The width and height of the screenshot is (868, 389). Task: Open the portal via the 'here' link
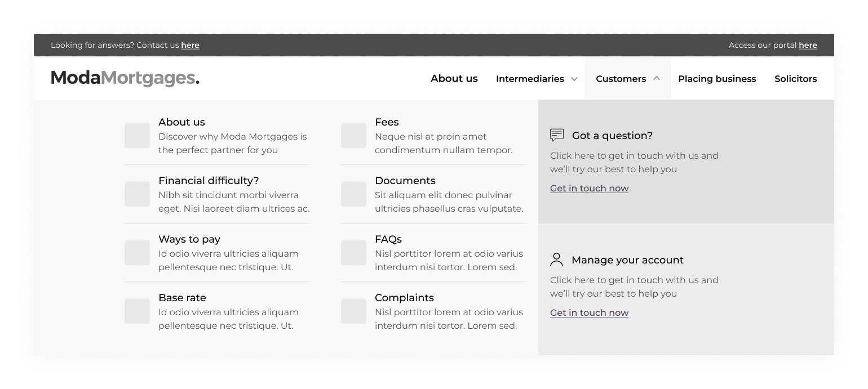[x=808, y=45]
